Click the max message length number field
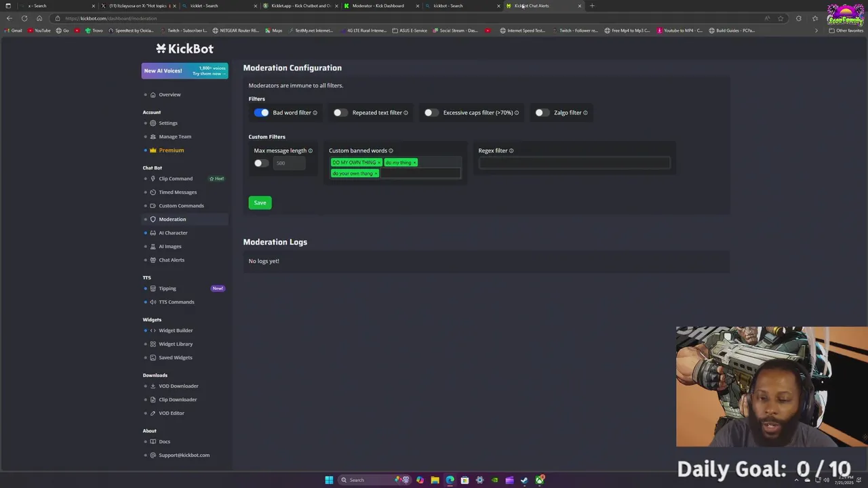 (288, 163)
